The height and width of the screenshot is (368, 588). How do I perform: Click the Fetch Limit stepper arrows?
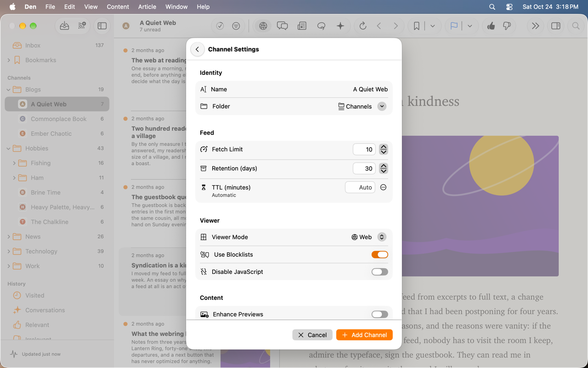pyautogui.click(x=384, y=149)
